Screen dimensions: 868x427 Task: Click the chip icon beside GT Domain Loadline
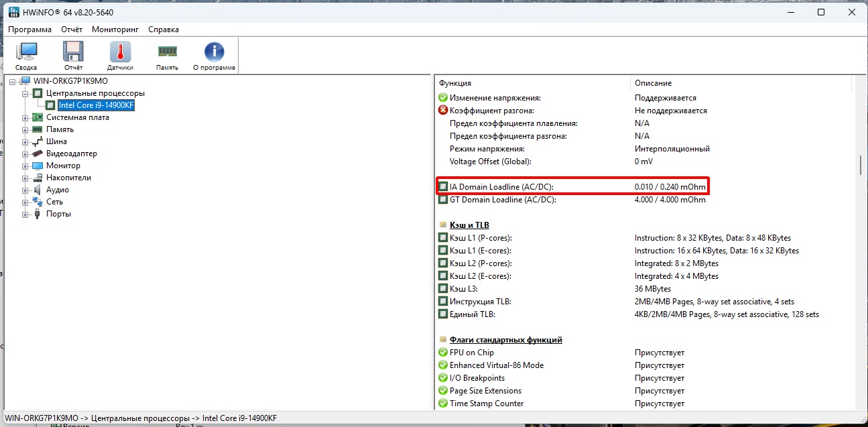click(x=443, y=200)
